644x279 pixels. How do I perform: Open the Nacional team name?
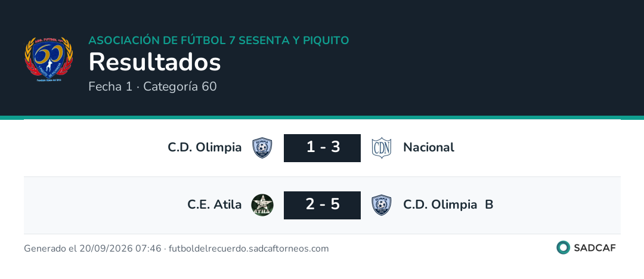point(429,147)
